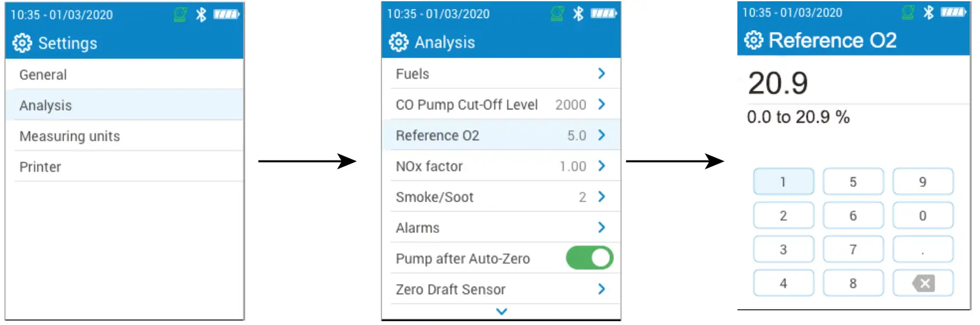Click the gear icon beside Settings title

22,44
